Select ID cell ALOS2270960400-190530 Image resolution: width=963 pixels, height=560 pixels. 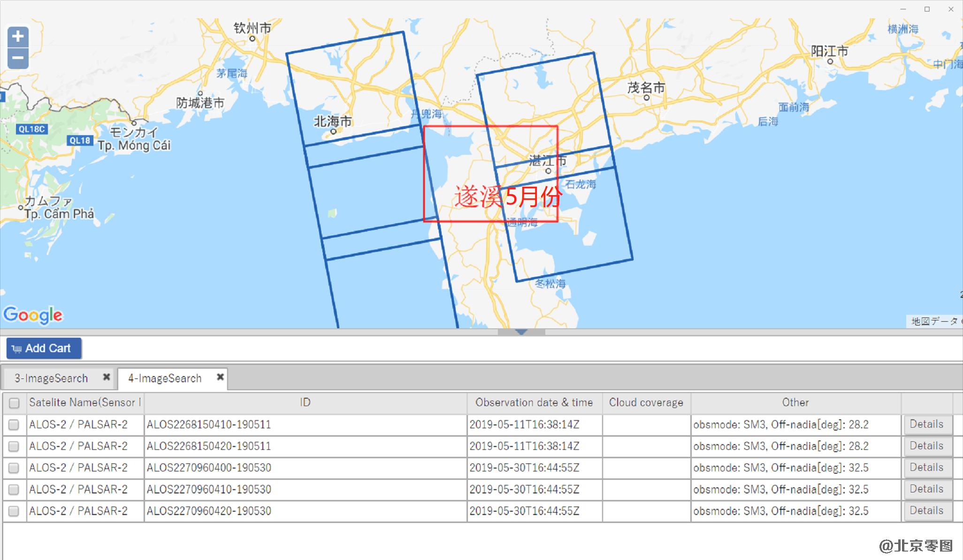point(306,468)
